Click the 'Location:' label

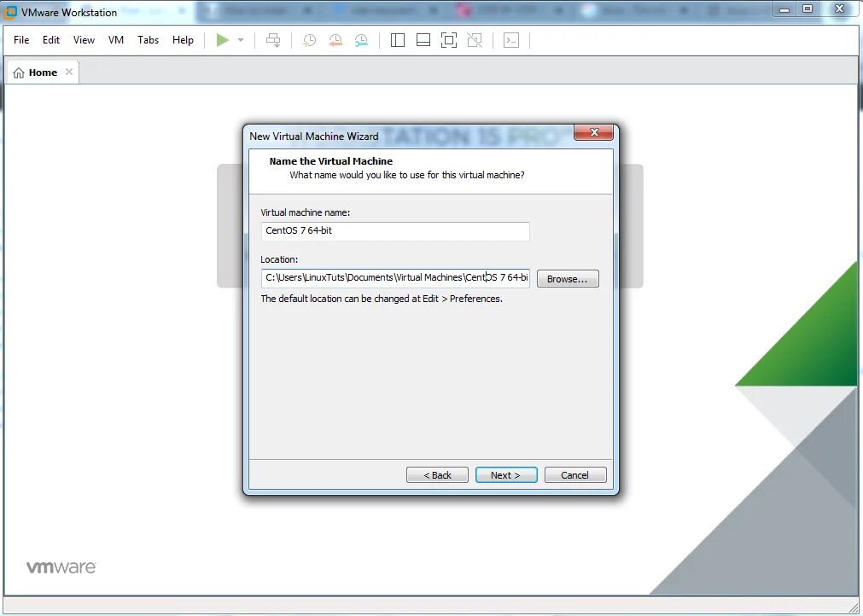click(x=279, y=259)
